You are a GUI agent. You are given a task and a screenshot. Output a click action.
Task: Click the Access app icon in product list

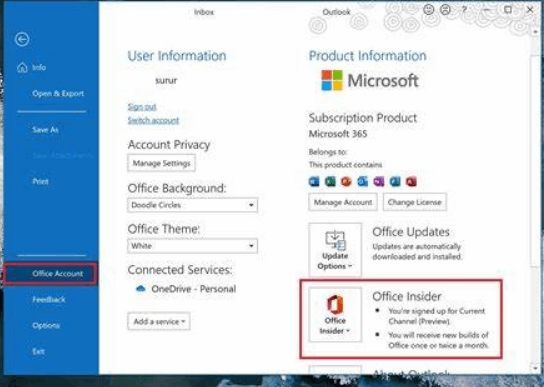click(411, 182)
